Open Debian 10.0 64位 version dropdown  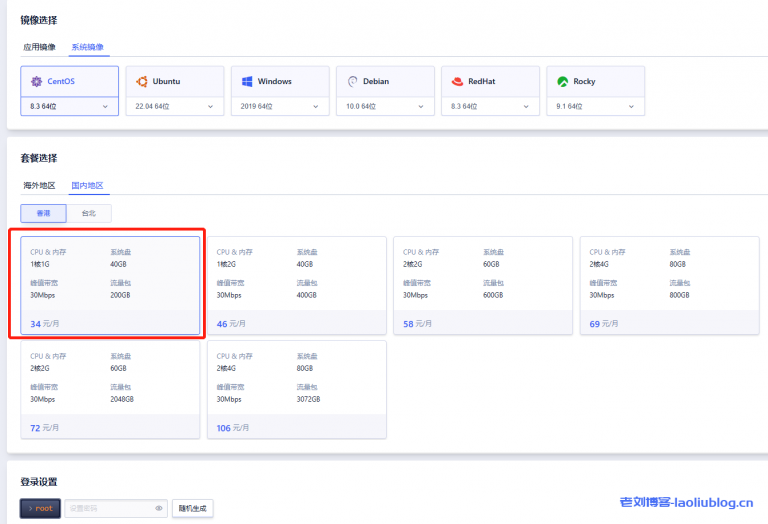(x=420, y=106)
